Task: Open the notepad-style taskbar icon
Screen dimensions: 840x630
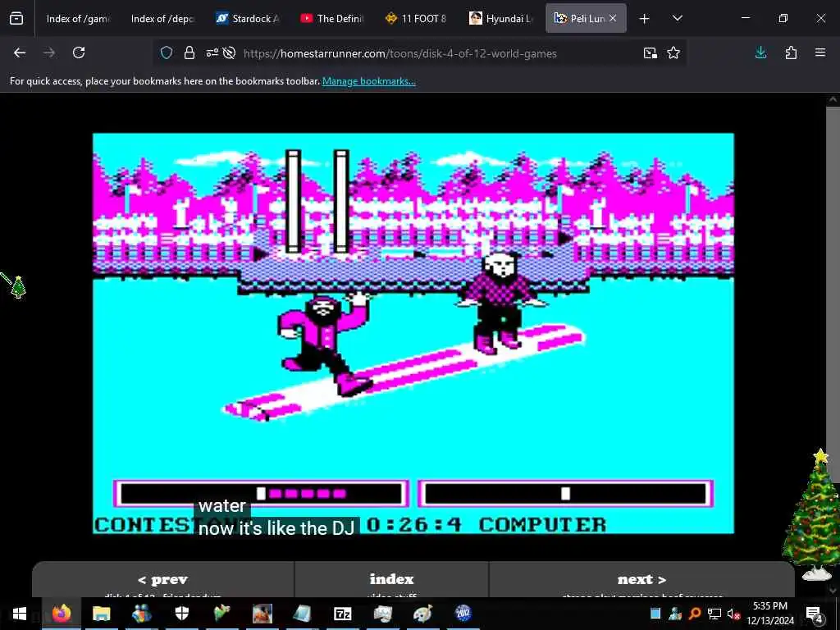Action: coord(302,614)
